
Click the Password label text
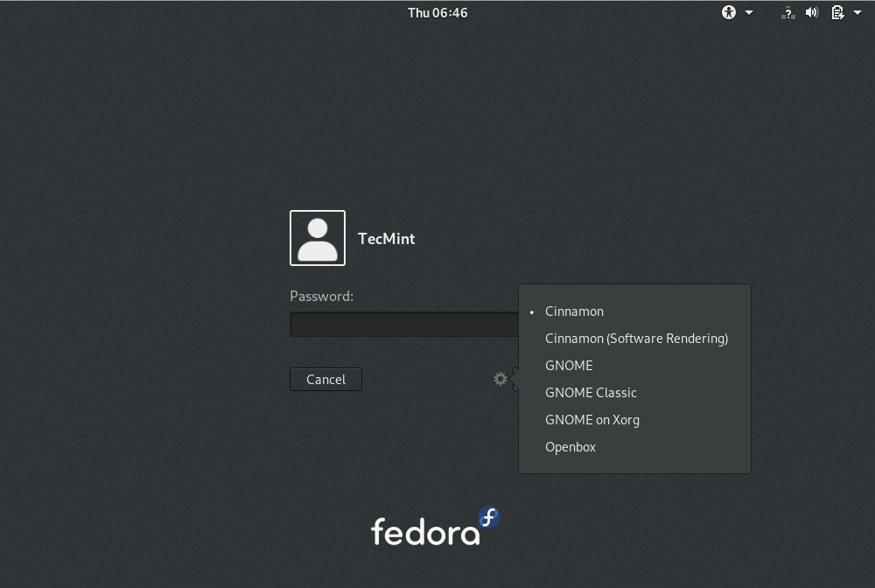point(322,297)
